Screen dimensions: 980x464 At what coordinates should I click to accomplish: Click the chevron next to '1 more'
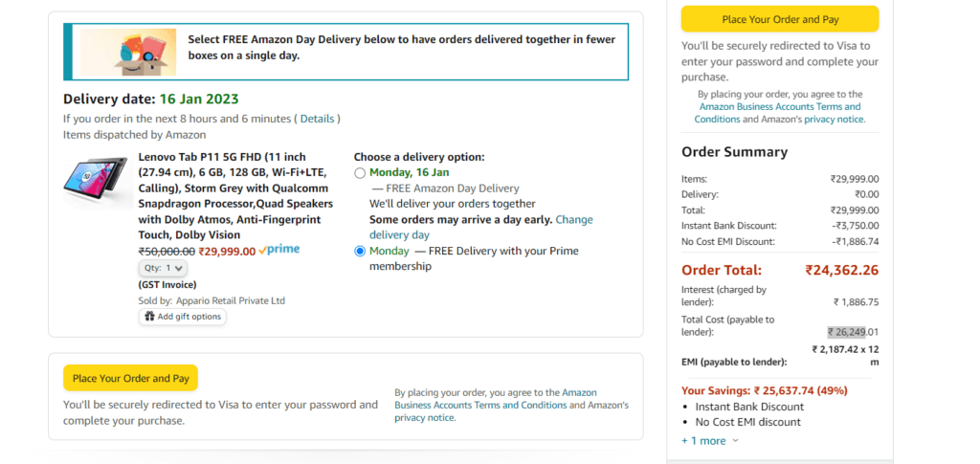click(x=735, y=441)
